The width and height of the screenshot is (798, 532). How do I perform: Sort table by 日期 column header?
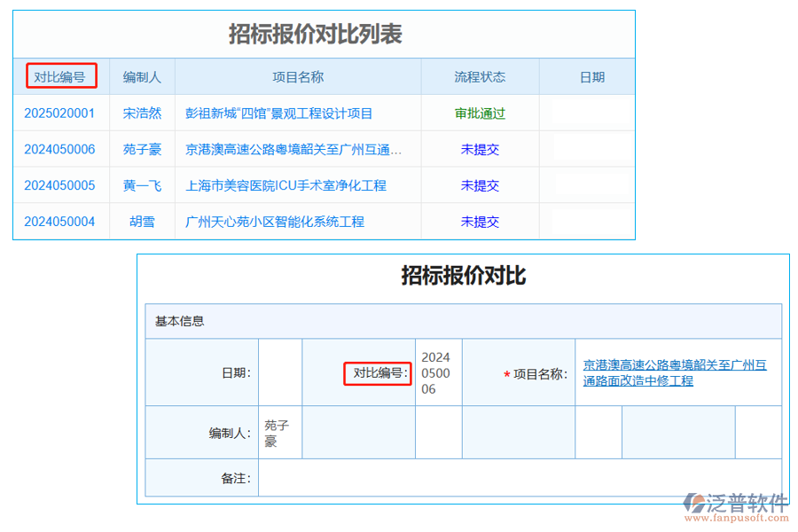point(591,76)
